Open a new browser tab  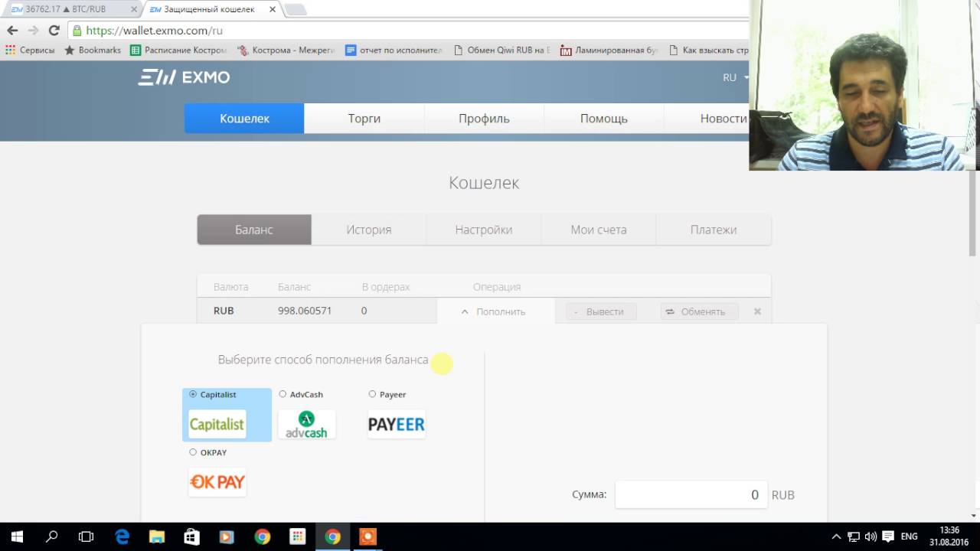tap(296, 9)
